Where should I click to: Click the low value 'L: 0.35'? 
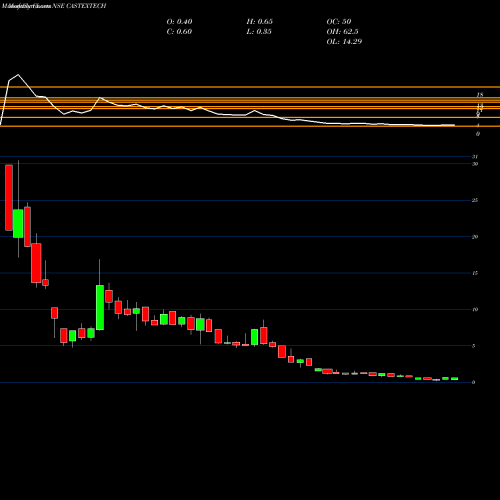(x=259, y=32)
